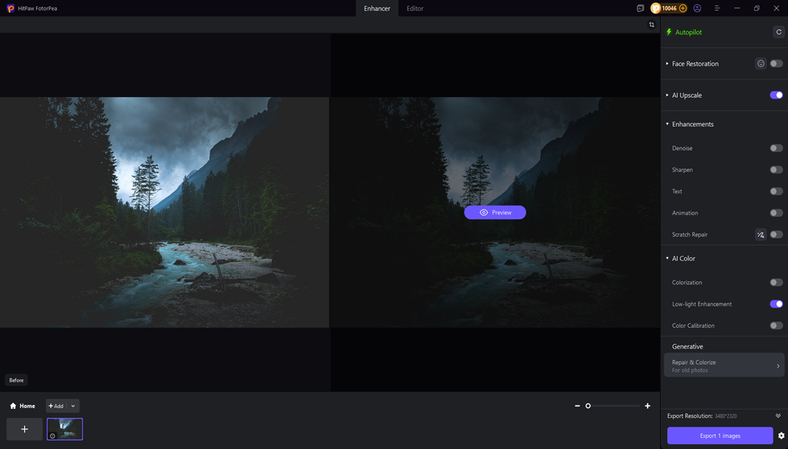Click the Preview button on image
Screen dimensions: 788x449
495,212
